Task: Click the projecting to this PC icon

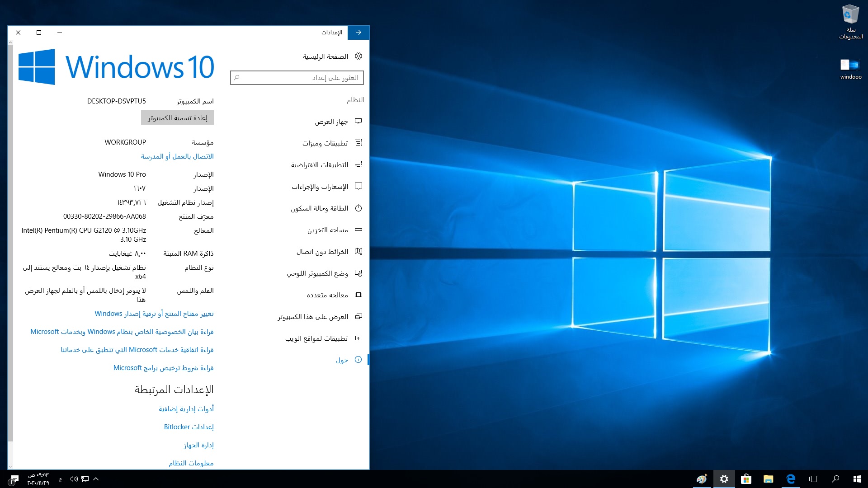Action: (x=359, y=316)
